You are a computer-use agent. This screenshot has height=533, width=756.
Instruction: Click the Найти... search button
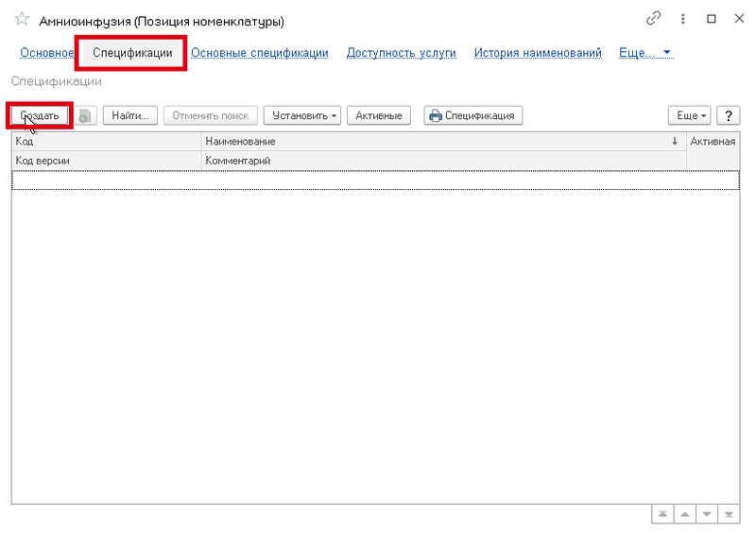pos(130,115)
